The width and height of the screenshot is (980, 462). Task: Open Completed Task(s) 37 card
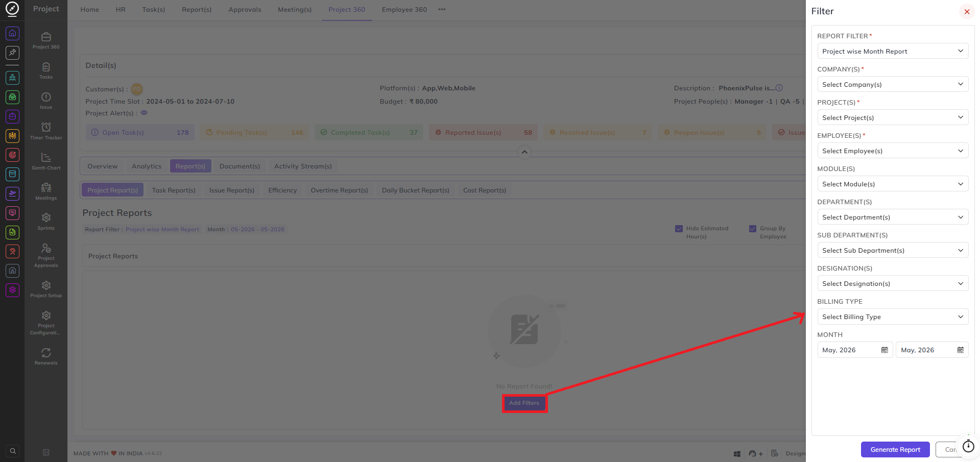tap(369, 132)
